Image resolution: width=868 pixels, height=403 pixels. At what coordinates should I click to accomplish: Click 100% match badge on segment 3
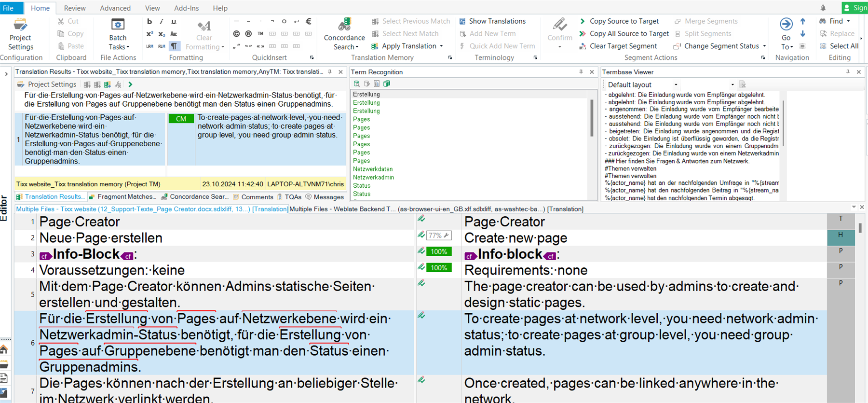(x=439, y=251)
